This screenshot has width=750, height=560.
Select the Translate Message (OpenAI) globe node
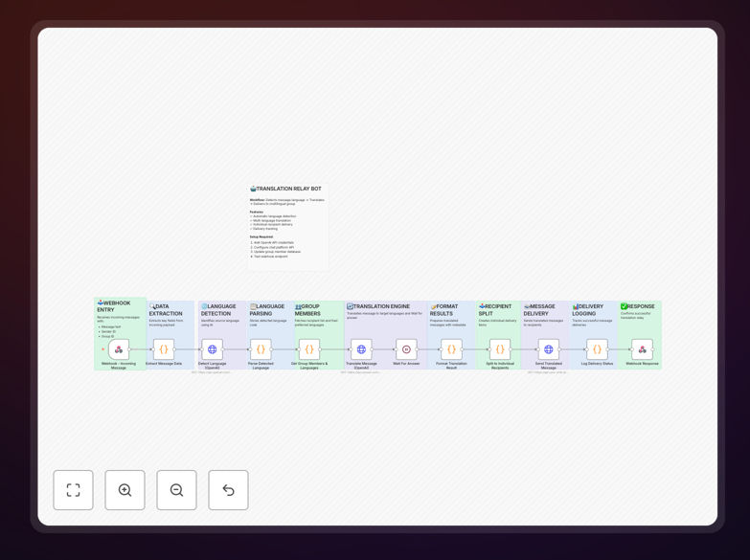coord(362,349)
